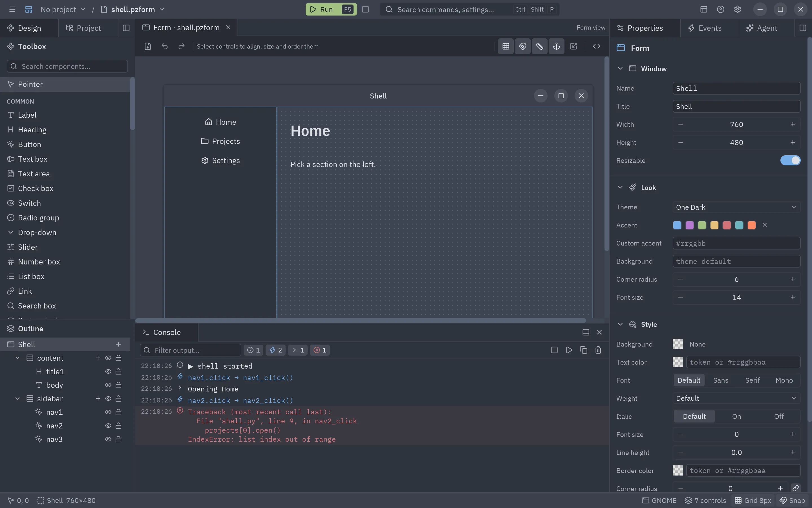Toggle visibility of the title1 control
Viewport: 812px width, 508px height.
click(x=108, y=372)
